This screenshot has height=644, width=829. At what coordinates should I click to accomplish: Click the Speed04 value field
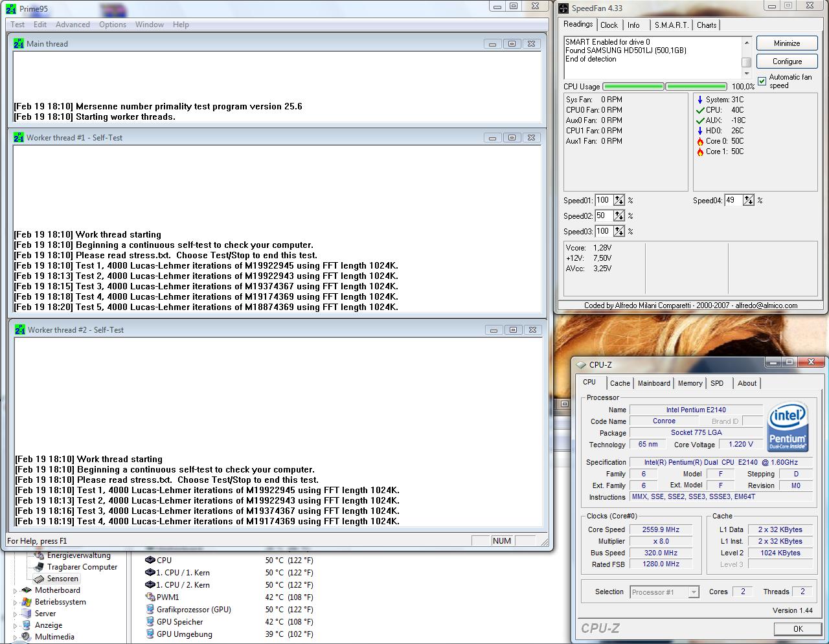click(732, 201)
